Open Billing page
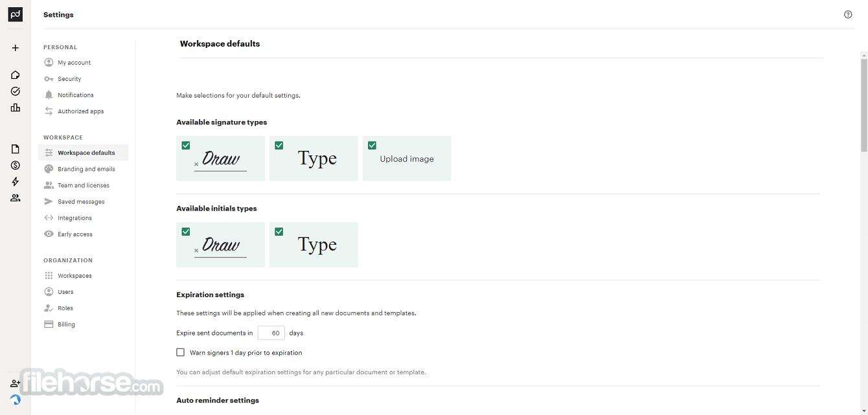This screenshot has width=868, height=415. coord(66,324)
